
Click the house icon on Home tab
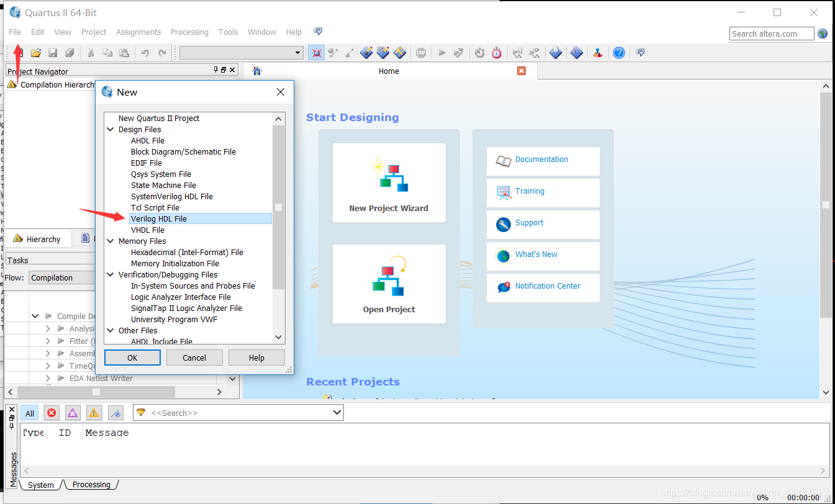257,71
